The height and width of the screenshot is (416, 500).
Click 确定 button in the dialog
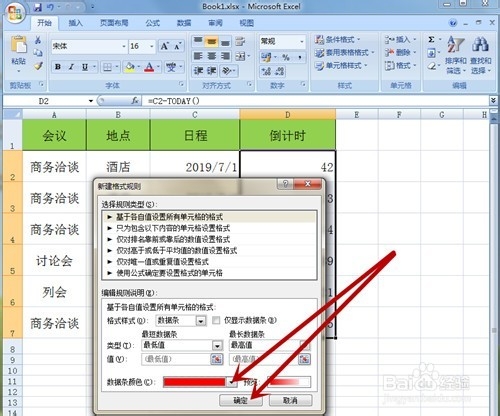click(241, 400)
